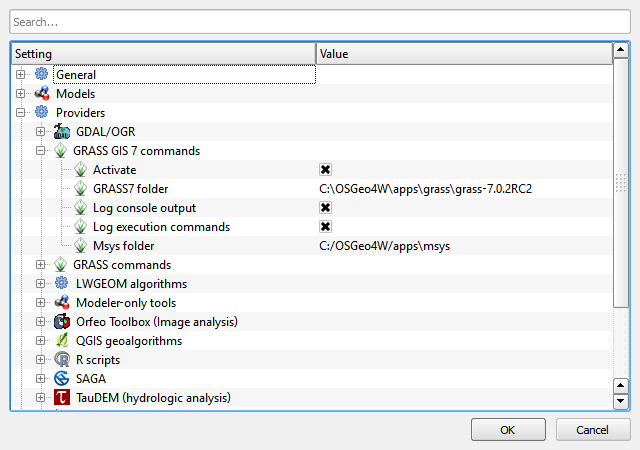Uncheck Log execution commands checkbox
This screenshot has height=450, width=640.
click(325, 227)
